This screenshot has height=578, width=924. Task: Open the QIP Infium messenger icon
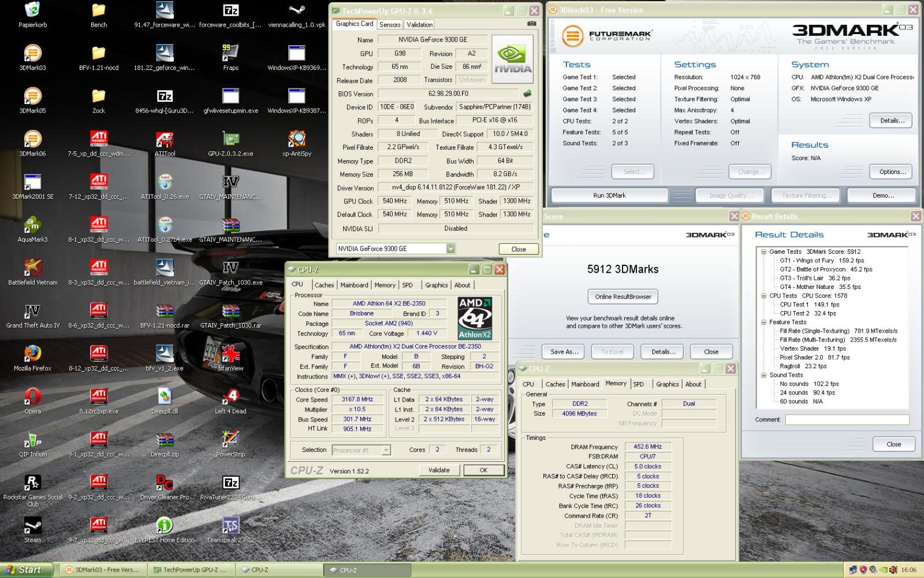tap(32, 440)
